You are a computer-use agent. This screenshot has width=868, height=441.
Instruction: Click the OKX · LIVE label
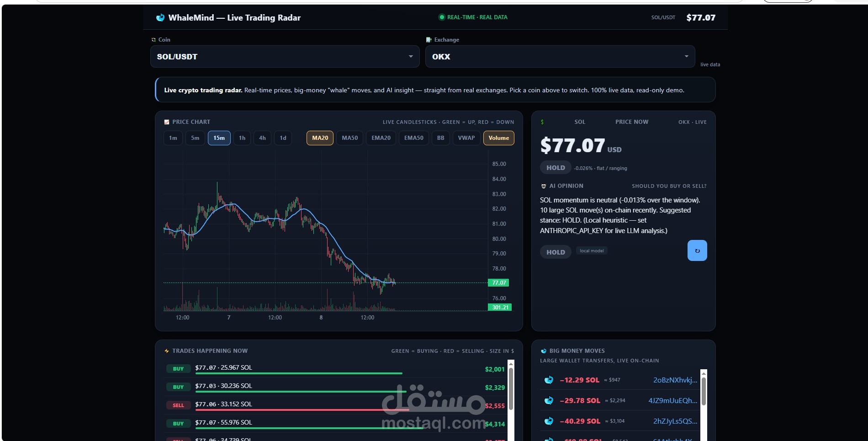[692, 122]
